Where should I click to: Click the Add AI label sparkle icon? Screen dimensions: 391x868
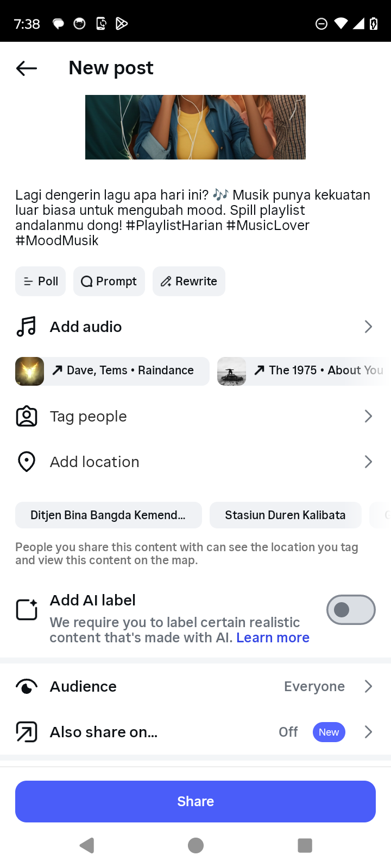27,609
